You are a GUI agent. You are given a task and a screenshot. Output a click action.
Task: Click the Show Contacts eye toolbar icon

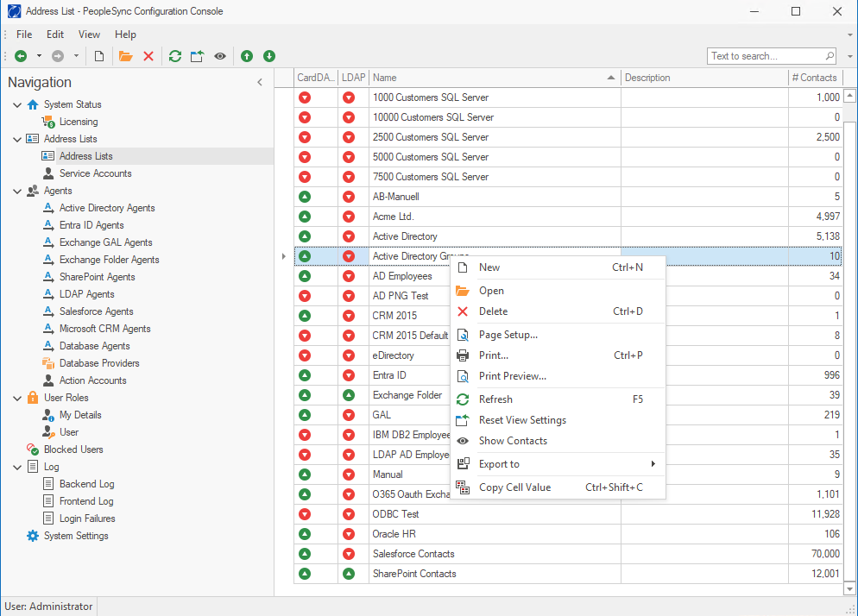(x=220, y=56)
